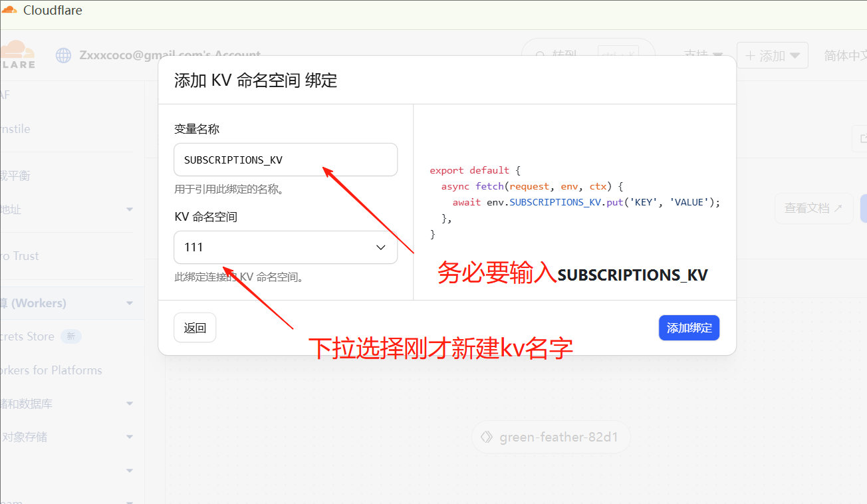Open the Turnstile sidebar item
This screenshot has height=504, width=867.
click(x=15, y=129)
